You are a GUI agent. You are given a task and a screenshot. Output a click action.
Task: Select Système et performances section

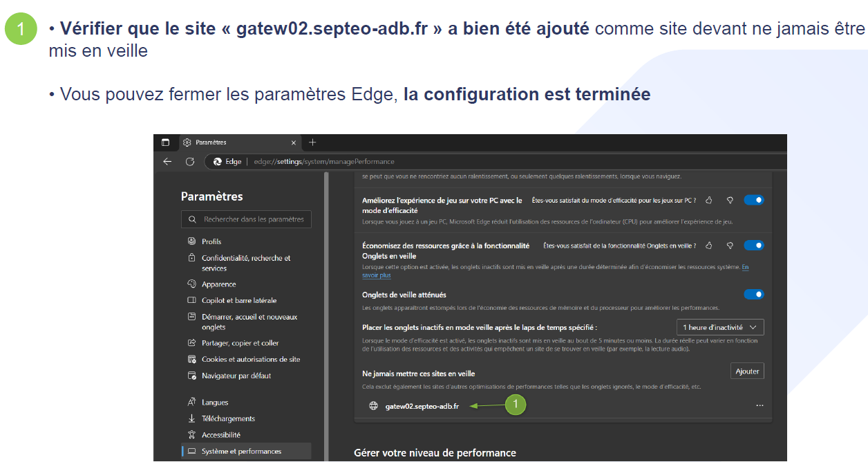coord(246,452)
